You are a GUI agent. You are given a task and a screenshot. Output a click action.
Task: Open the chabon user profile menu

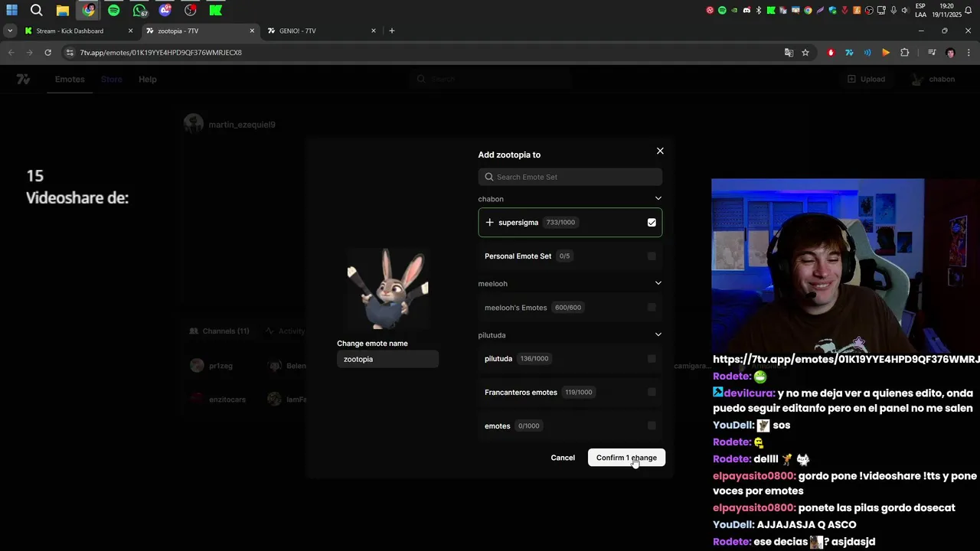[x=933, y=80]
